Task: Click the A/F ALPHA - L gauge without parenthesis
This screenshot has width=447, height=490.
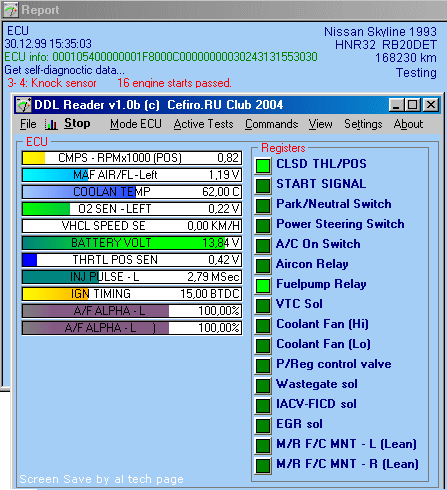Action: (x=132, y=311)
